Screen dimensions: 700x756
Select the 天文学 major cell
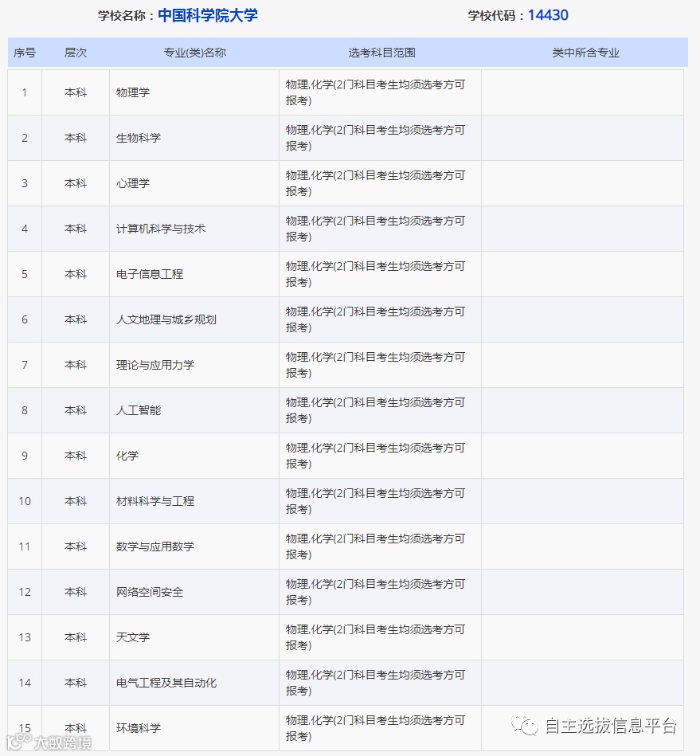point(194,637)
